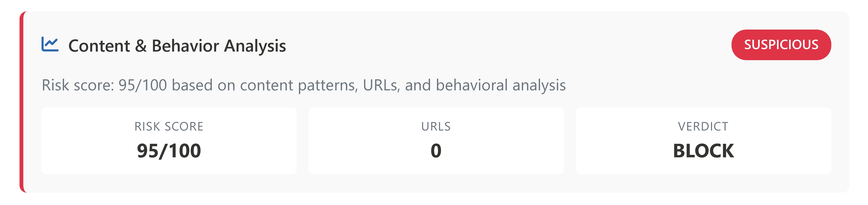The width and height of the screenshot is (868, 205).
Task: Select the word "Content" in the heading
Action: [x=99, y=46]
